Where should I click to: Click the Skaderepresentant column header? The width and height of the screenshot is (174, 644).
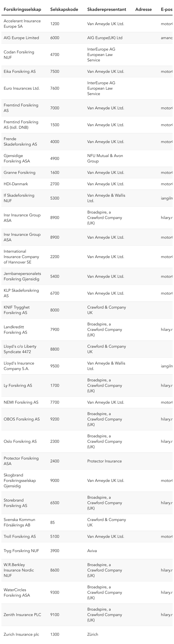107,10
